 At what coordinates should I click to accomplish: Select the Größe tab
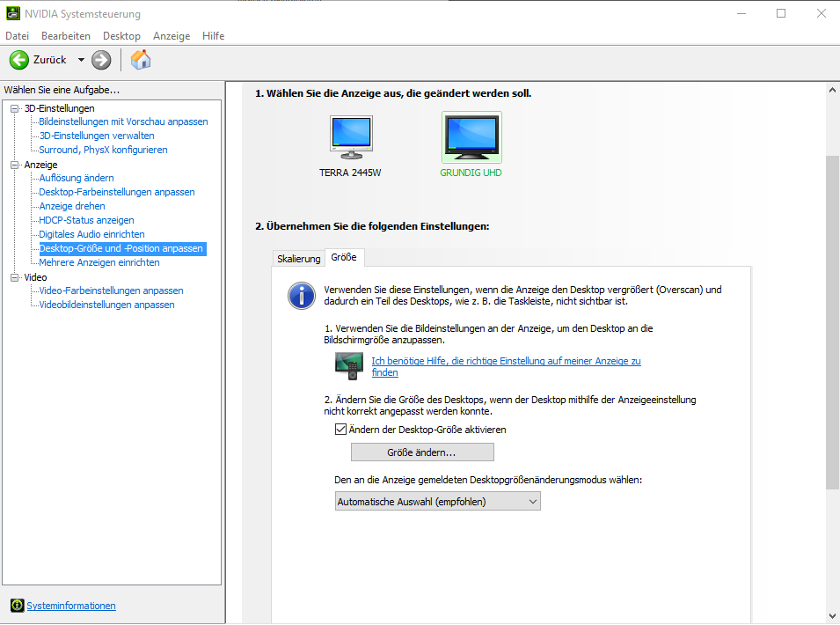pos(344,257)
